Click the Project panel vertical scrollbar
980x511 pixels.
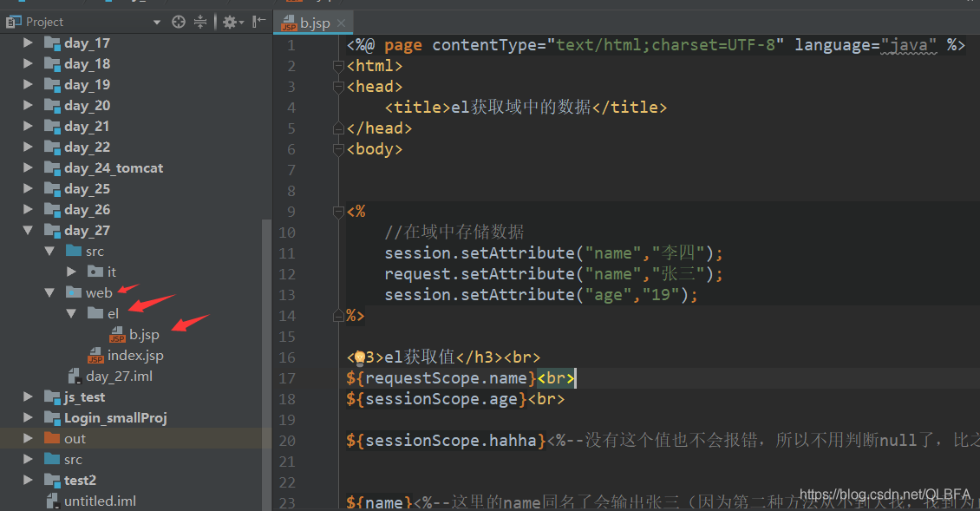(x=266, y=363)
